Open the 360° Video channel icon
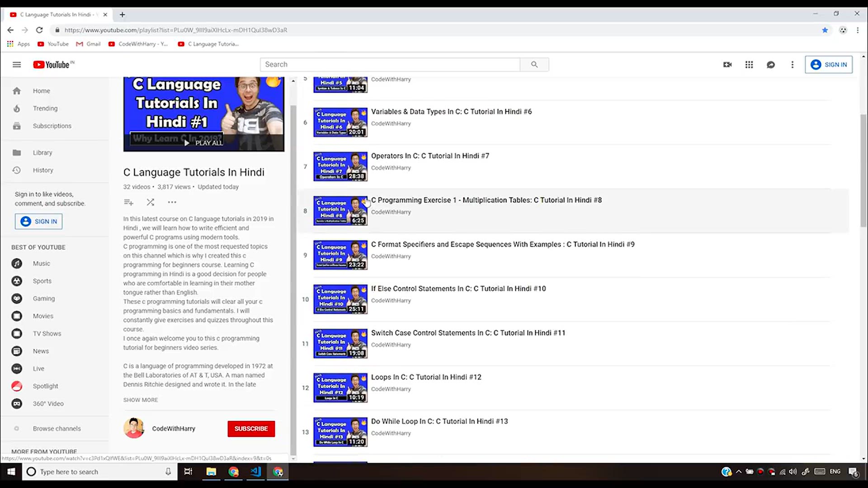868x488 pixels. coord(17,404)
